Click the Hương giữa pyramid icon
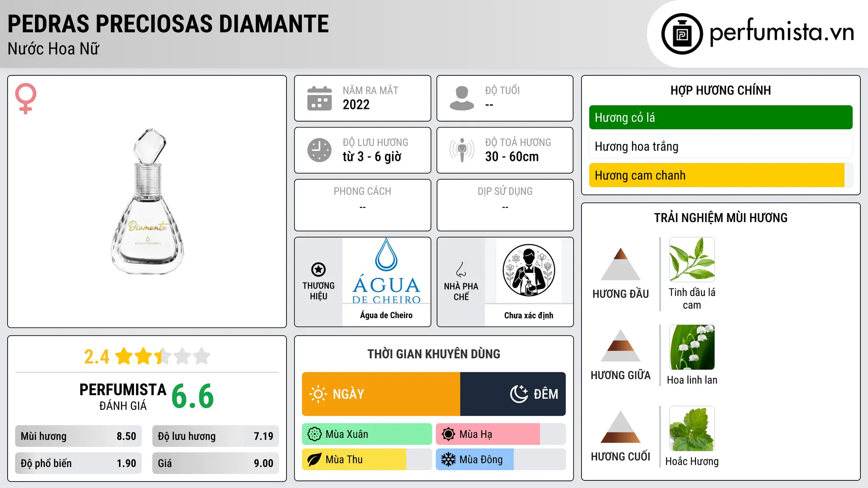Image resolution: width=868 pixels, height=488 pixels. click(x=620, y=345)
